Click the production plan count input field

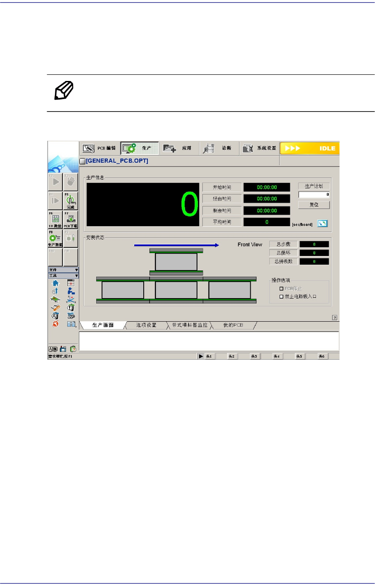pos(314,194)
